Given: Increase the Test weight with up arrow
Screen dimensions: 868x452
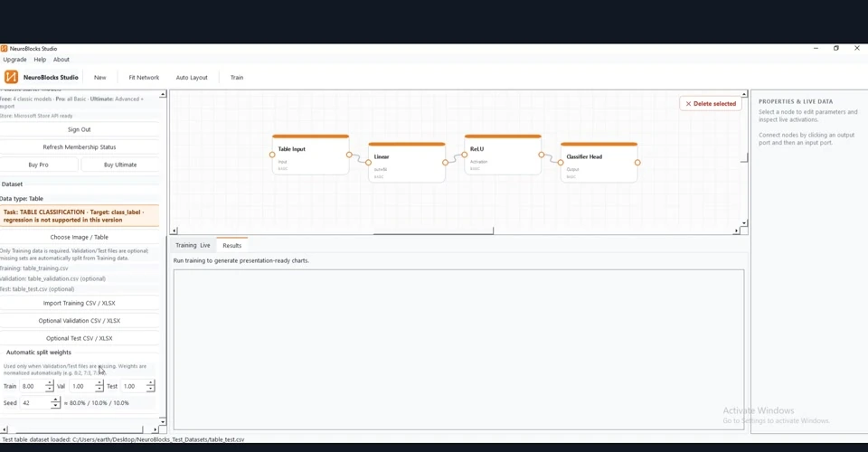Looking at the screenshot, I should click(151, 383).
